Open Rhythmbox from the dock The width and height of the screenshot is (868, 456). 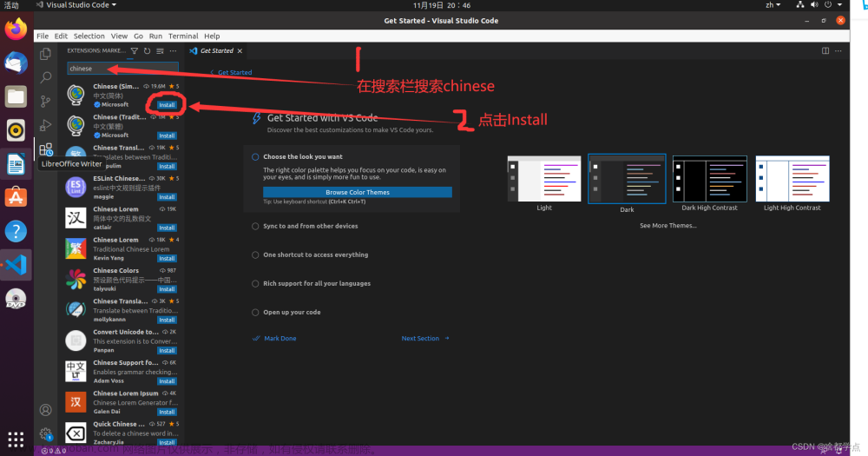click(16, 130)
